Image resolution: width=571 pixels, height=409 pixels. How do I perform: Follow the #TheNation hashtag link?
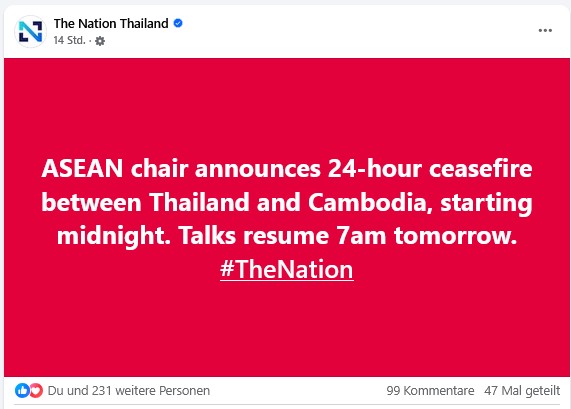pos(287,270)
